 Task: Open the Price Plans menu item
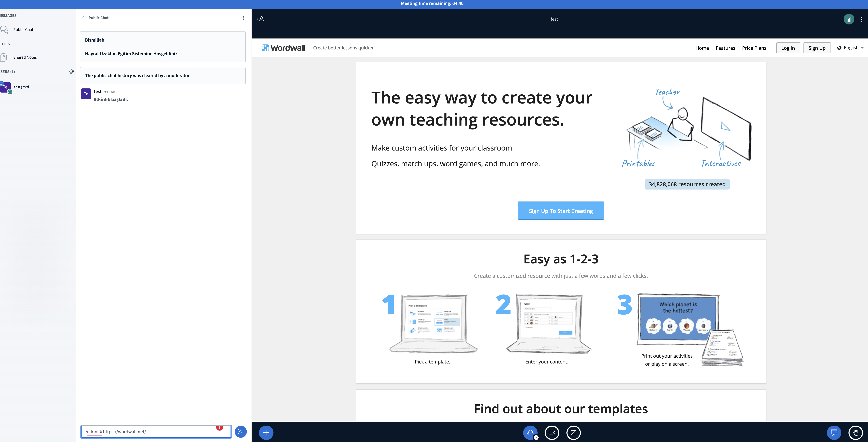[754, 48]
